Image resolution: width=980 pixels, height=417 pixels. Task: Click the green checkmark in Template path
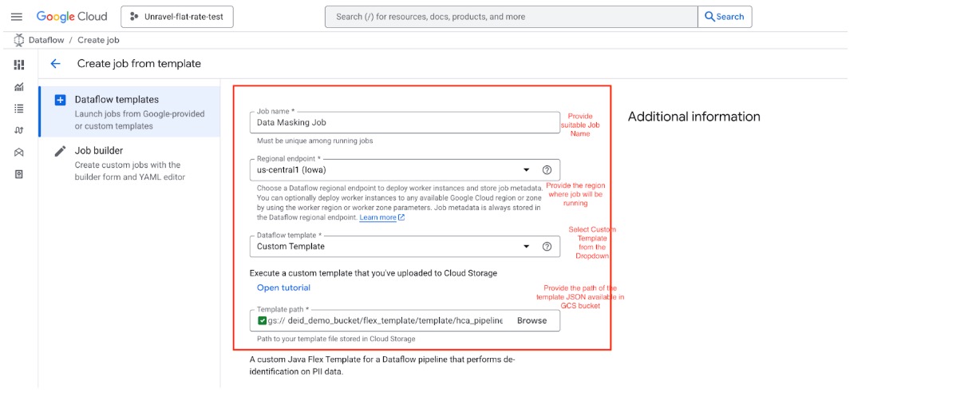tap(262, 321)
